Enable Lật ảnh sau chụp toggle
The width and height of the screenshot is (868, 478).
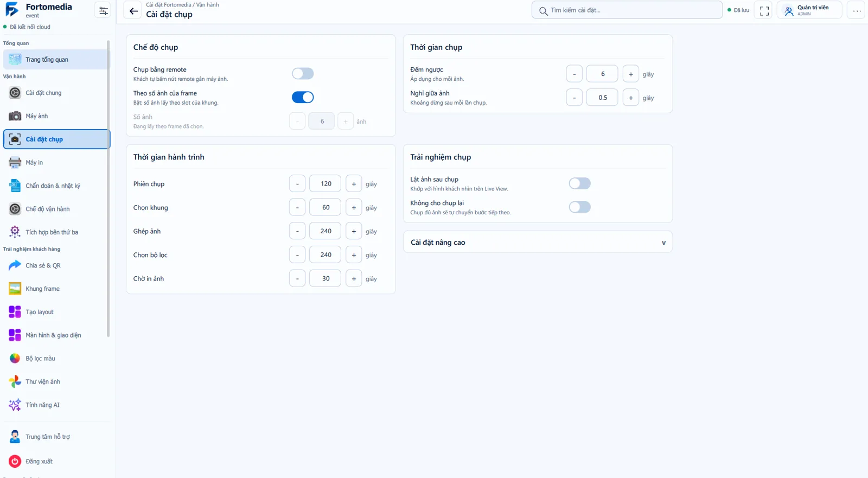579,183
